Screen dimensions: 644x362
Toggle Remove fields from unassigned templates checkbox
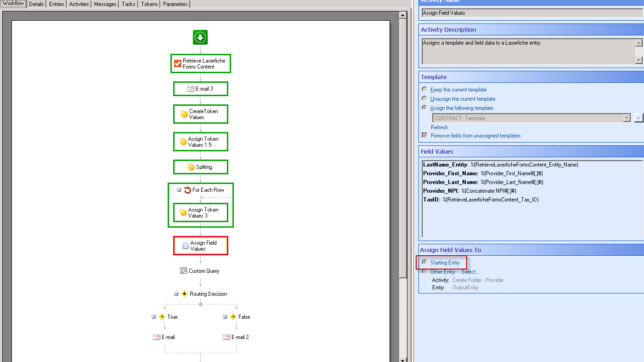[424, 136]
